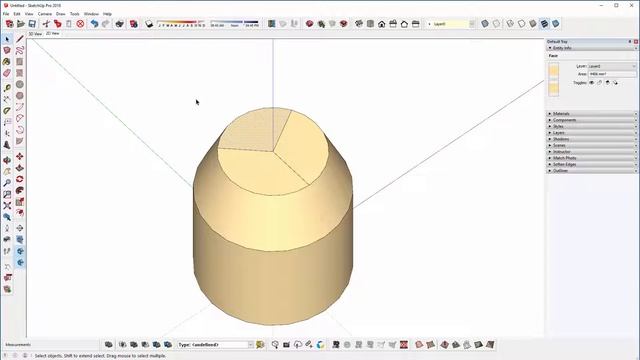Expand the Components panel
Screen dimensions: 640x360
click(x=592, y=120)
